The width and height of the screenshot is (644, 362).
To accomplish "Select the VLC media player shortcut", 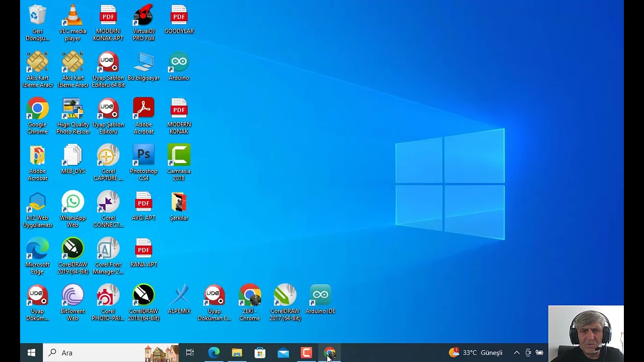I will 72,23.
